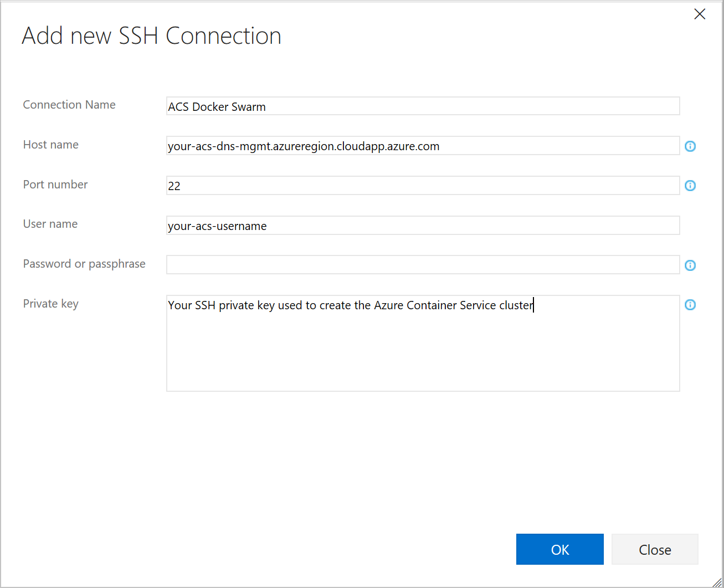Select the Port number field showing 22

pos(423,185)
